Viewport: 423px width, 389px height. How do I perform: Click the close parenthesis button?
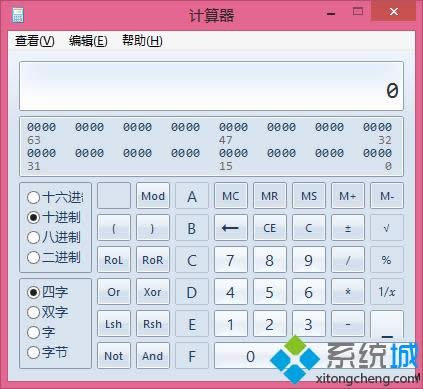[x=153, y=228]
